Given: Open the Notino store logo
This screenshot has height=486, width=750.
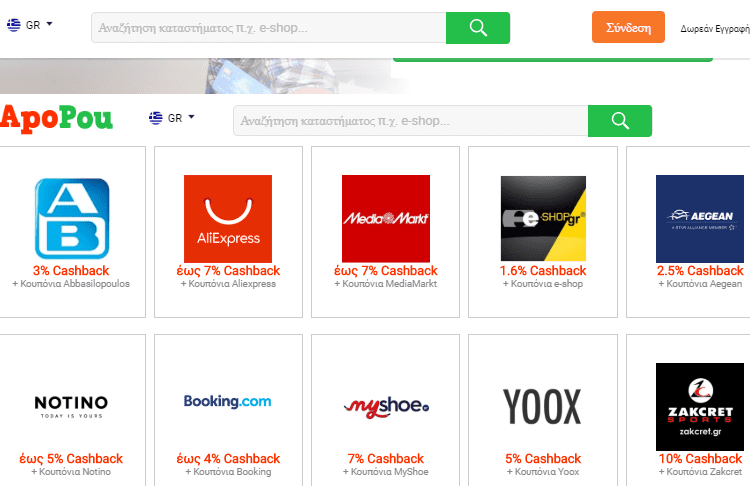Looking at the screenshot, I should (71, 406).
